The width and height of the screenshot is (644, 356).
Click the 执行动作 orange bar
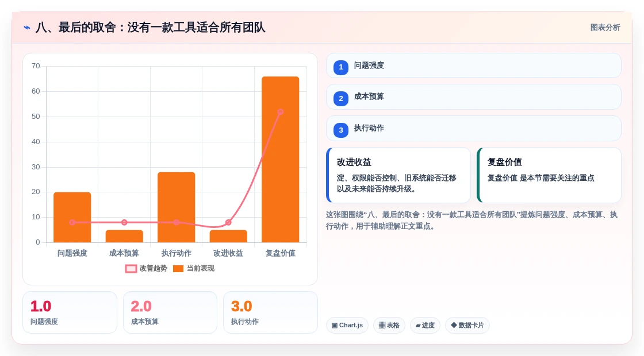tap(176, 207)
